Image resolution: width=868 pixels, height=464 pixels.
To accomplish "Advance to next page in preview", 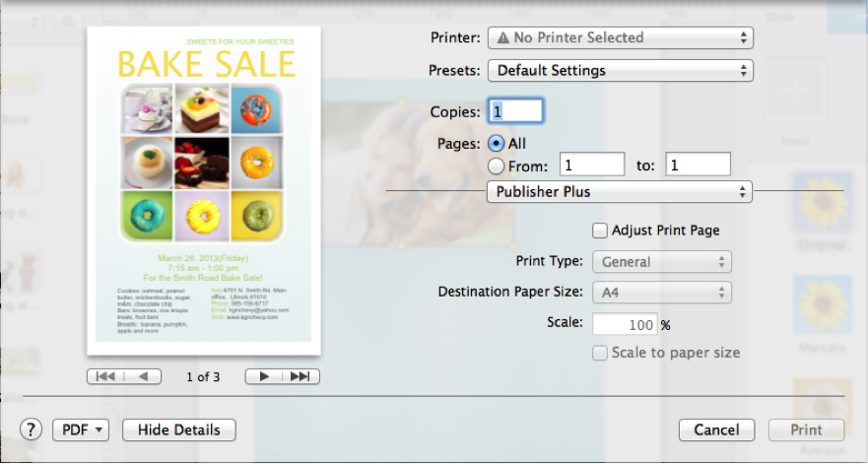I will point(265,376).
